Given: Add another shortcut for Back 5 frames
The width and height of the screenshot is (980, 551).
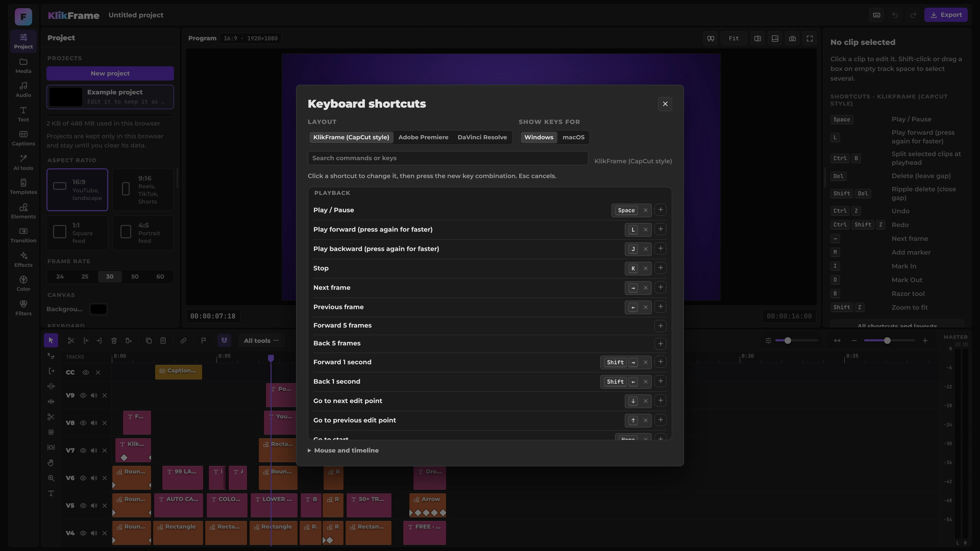Looking at the screenshot, I should pyautogui.click(x=660, y=344).
